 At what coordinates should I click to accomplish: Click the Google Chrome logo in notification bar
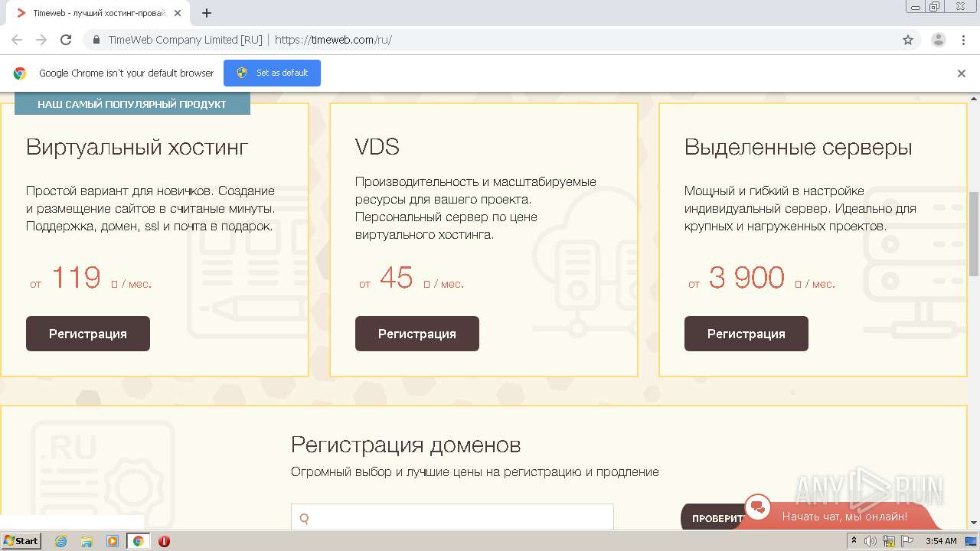click(20, 73)
